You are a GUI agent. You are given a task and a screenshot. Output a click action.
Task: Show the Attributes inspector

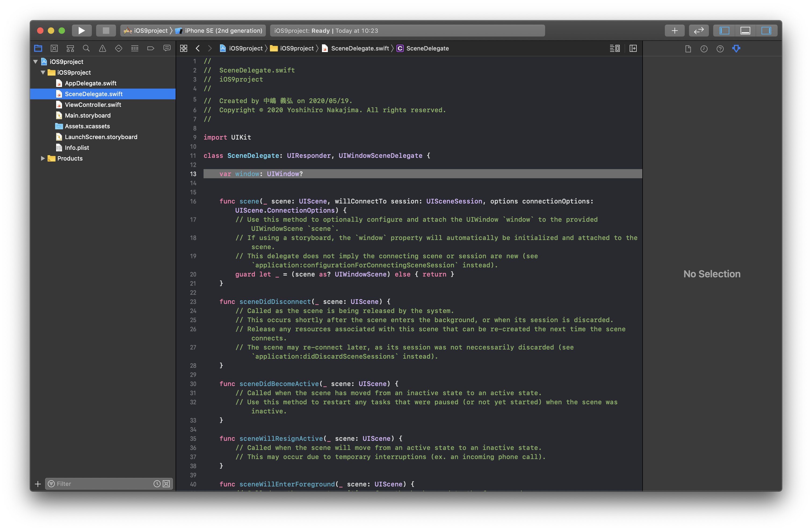click(x=736, y=49)
